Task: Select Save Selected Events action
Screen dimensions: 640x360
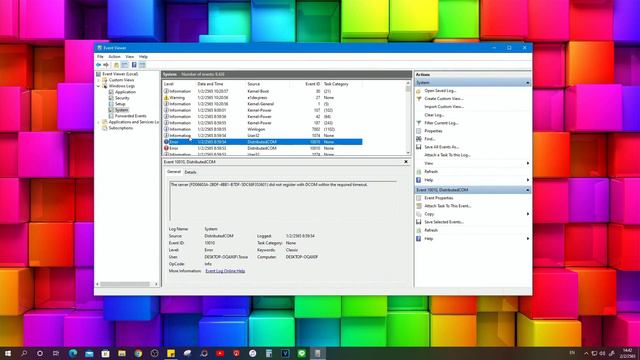Action: (444, 222)
